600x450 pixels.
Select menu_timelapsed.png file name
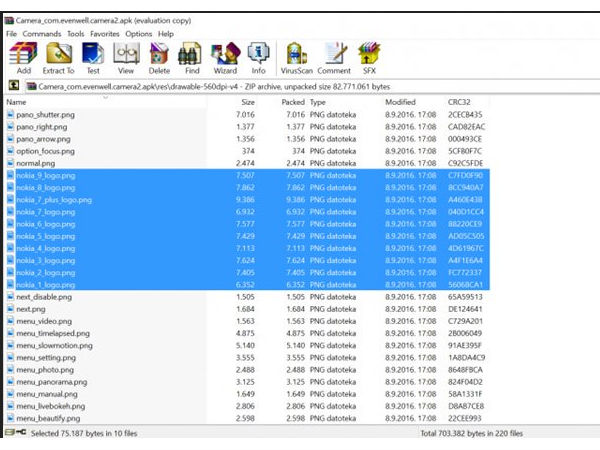tap(53, 333)
